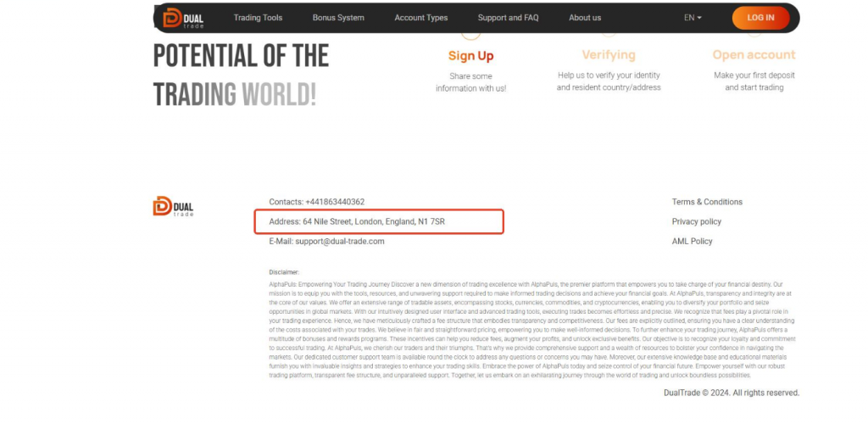The image size is (868, 424).
Task: Click the 'Share some information with us!' text
Action: tap(470, 82)
